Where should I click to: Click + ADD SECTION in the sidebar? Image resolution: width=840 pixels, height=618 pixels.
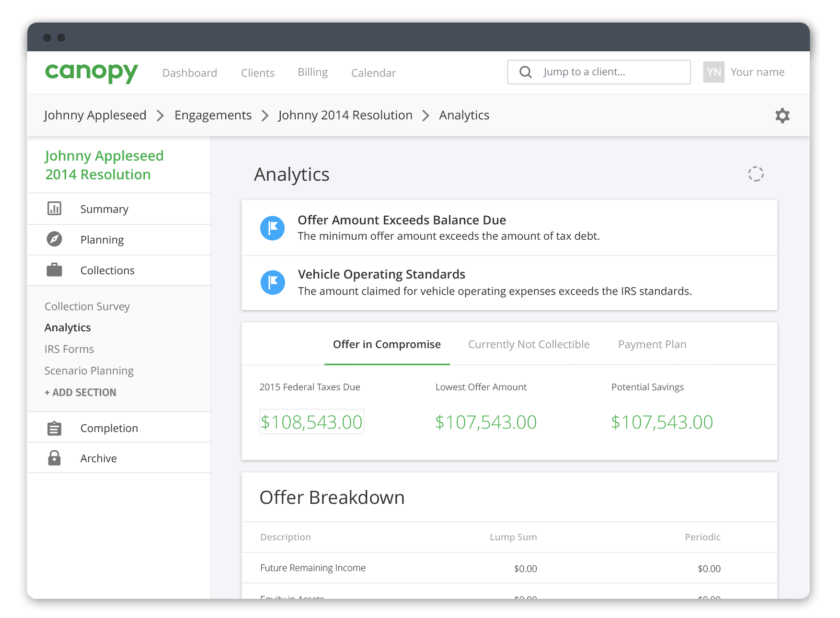coord(80,392)
